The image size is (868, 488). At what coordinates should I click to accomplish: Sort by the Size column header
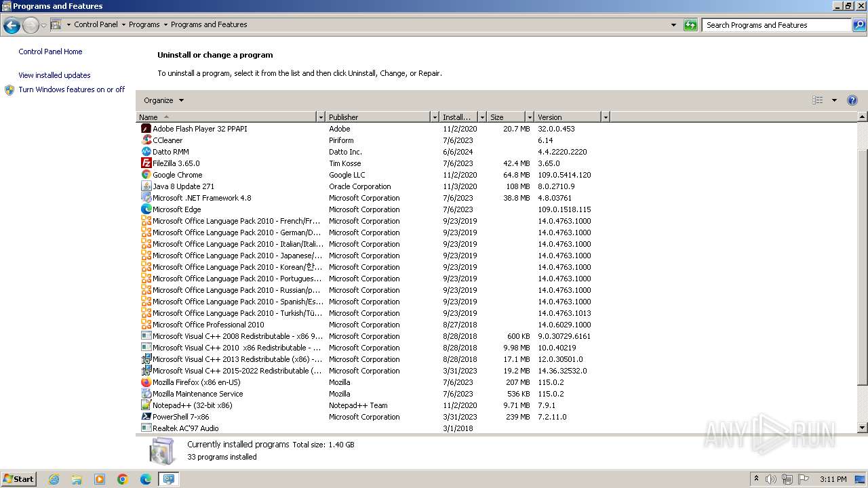pyautogui.click(x=507, y=117)
